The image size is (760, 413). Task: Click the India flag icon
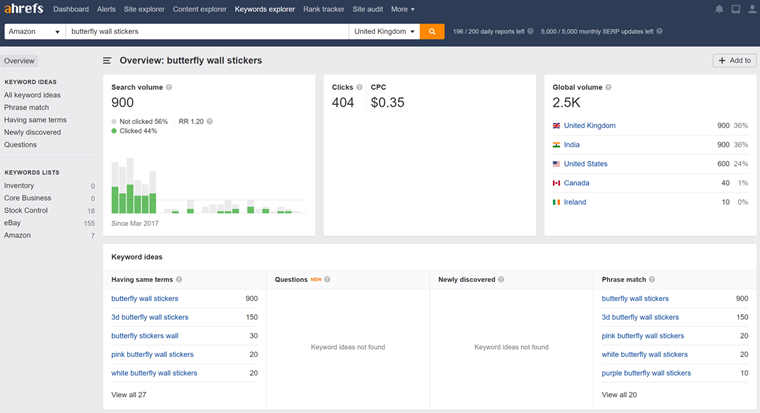point(556,144)
